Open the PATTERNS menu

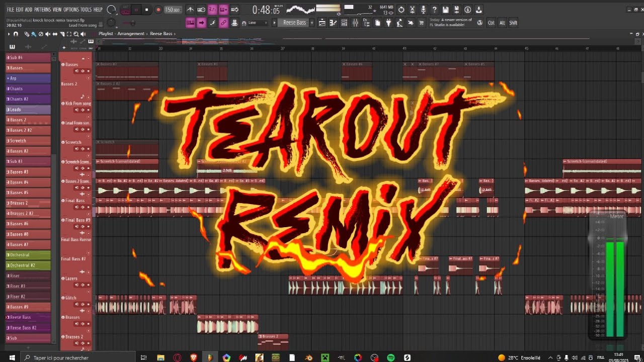[x=43, y=10]
